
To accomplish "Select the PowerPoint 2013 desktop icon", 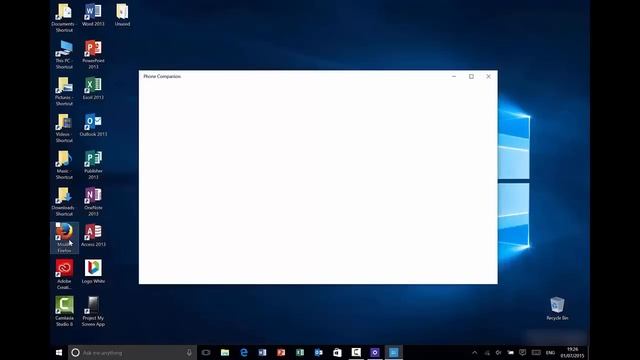I will click(93, 54).
